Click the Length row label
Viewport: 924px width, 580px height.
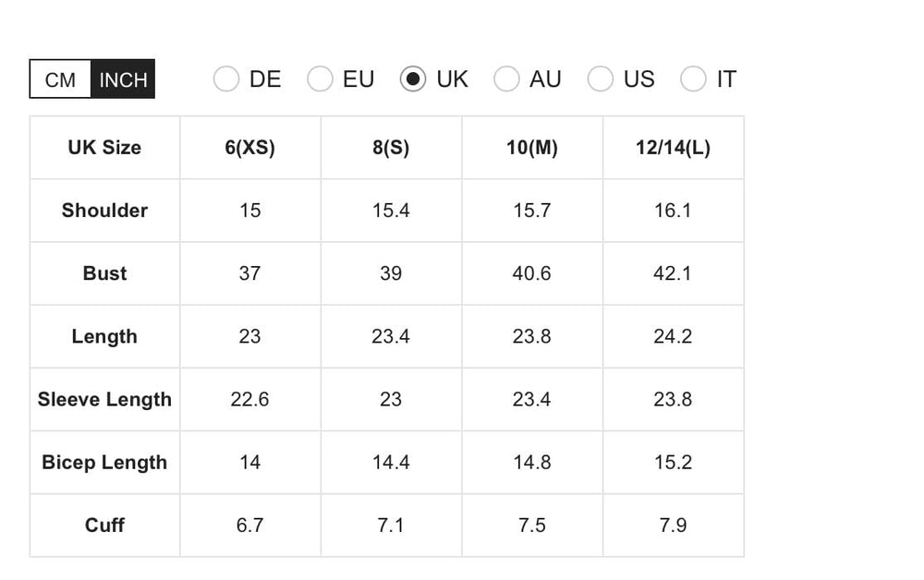(104, 336)
